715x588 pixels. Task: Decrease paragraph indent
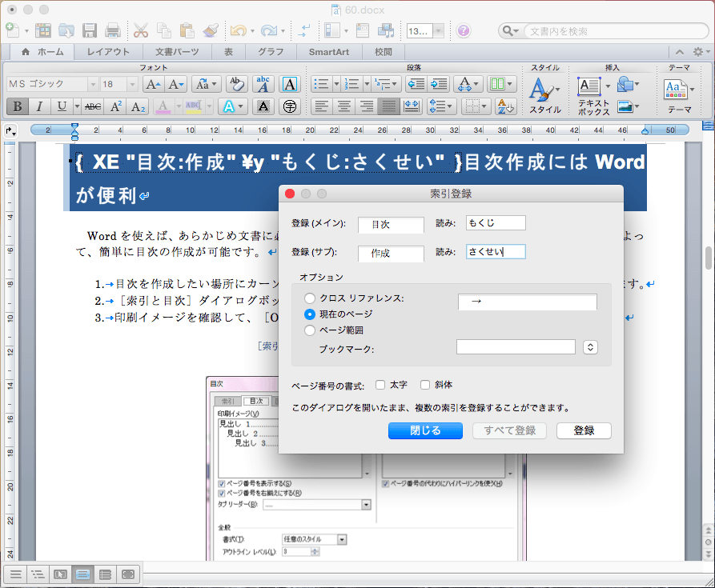coord(416,84)
